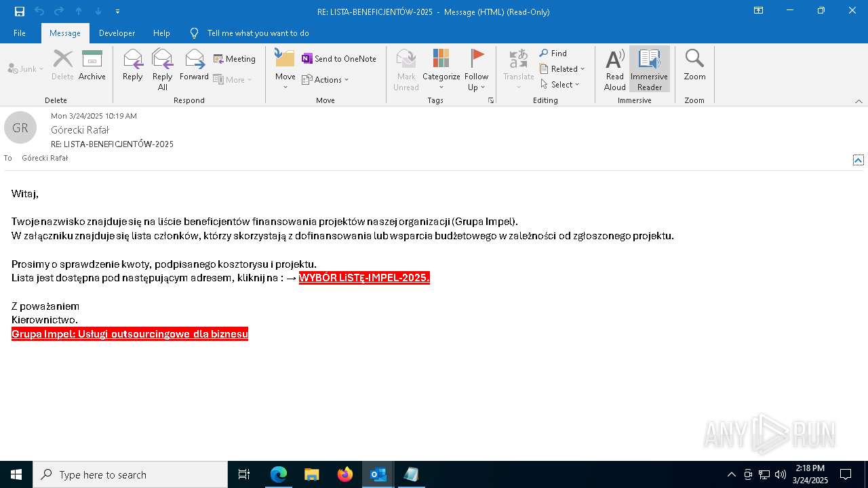Click sender name Górecki Rafał in header
The image size is (868, 488).
click(x=80, y=129)
